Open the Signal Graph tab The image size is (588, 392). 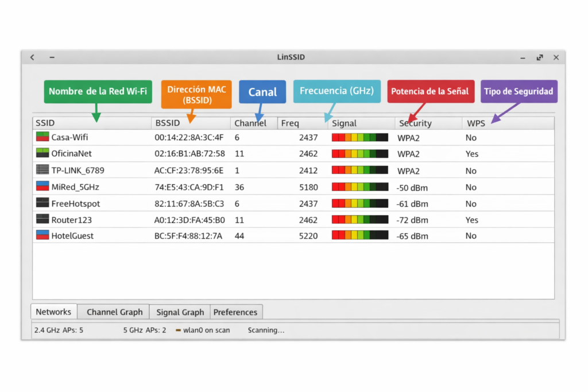(179, 312)
